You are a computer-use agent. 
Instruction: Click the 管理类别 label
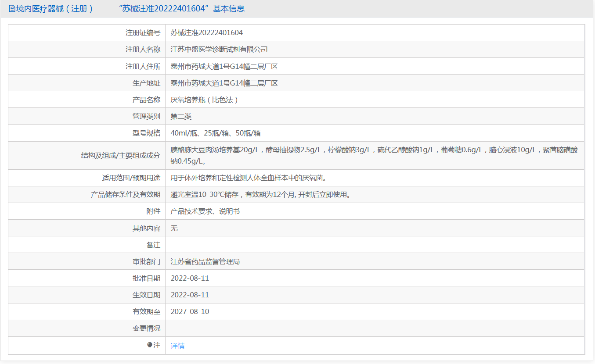click(147, 116)
